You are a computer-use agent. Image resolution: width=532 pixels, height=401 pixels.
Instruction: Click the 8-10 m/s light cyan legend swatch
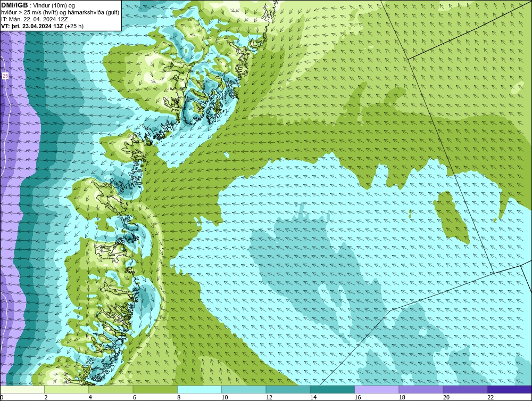pyautogui.click(x=199, y=389)
